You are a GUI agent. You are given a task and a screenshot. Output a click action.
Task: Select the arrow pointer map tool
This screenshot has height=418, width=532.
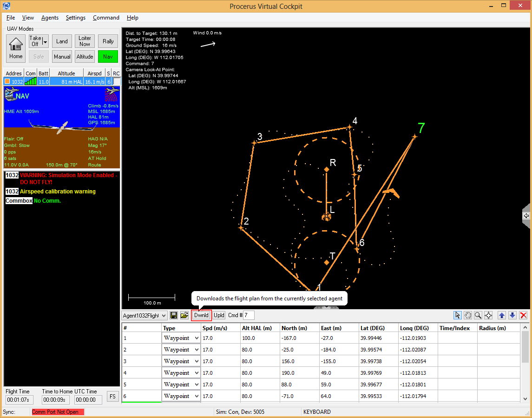457,315
